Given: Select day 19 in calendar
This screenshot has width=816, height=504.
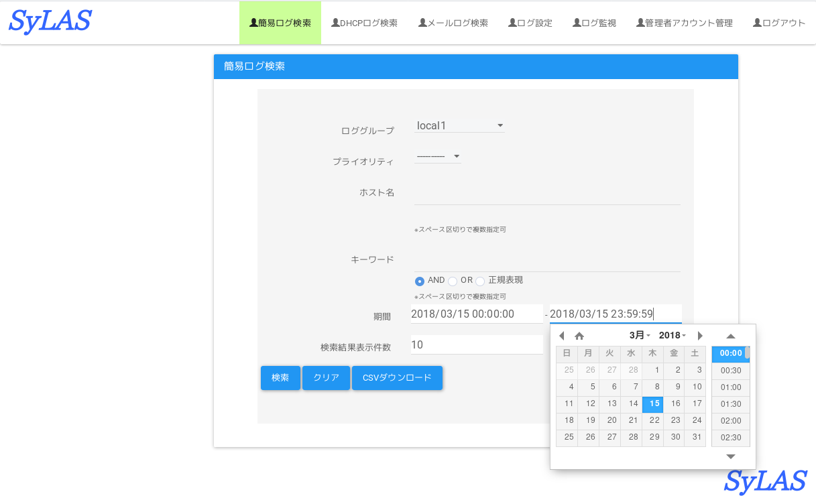Looking at the screenshot, I should tap(588, 420).
